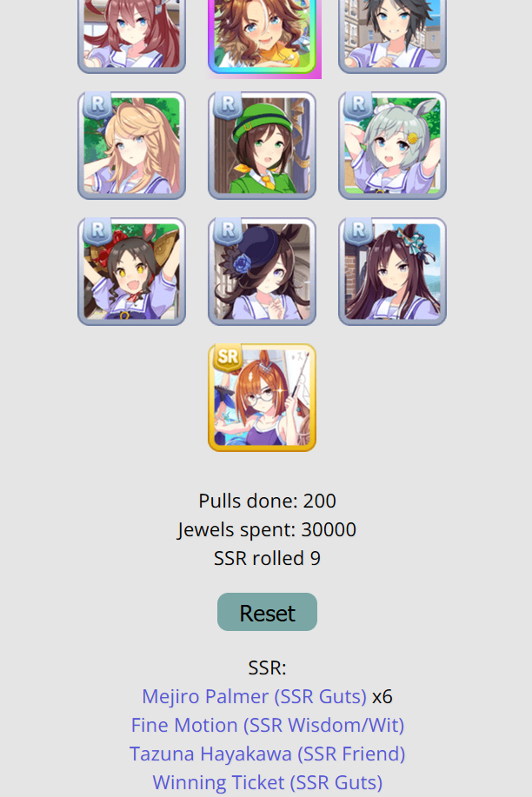
Task: Select top card with short black hair girl
Action: 392,36
